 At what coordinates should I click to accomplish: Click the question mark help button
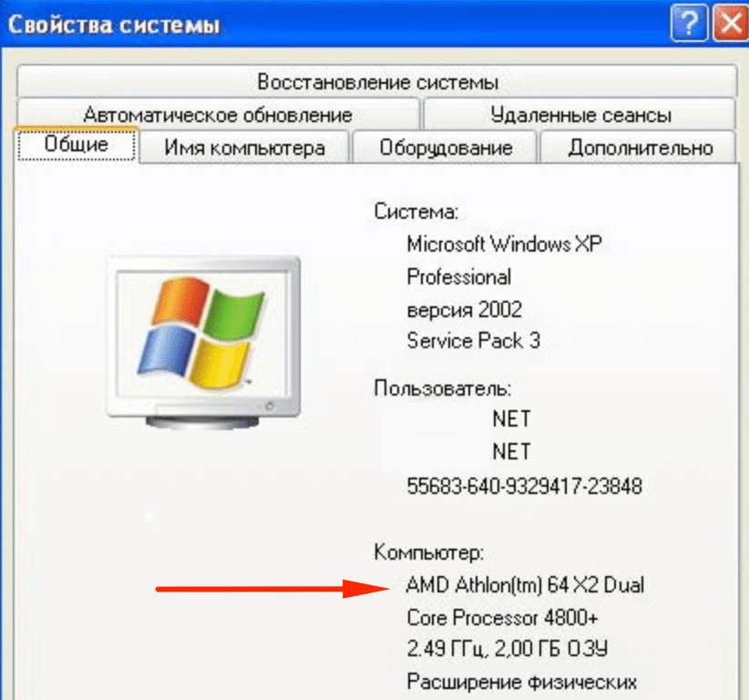pyautogui.click(x=688, y=23)
